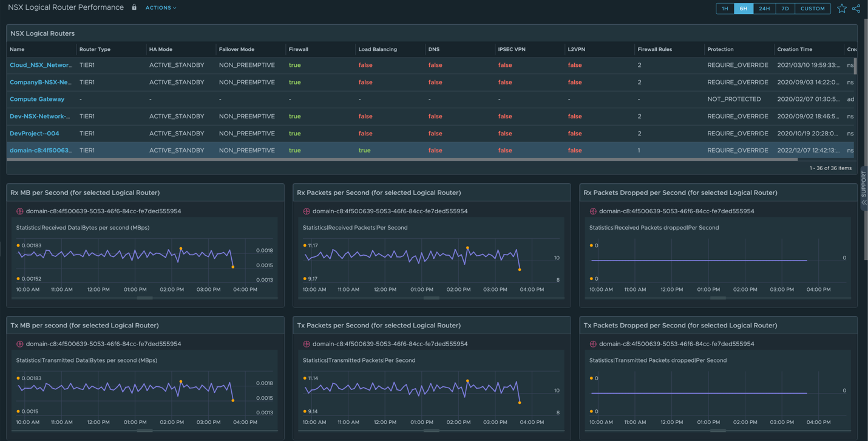
Task: Click the routers table horizontal scrollbar
Action: pos(401,160)
